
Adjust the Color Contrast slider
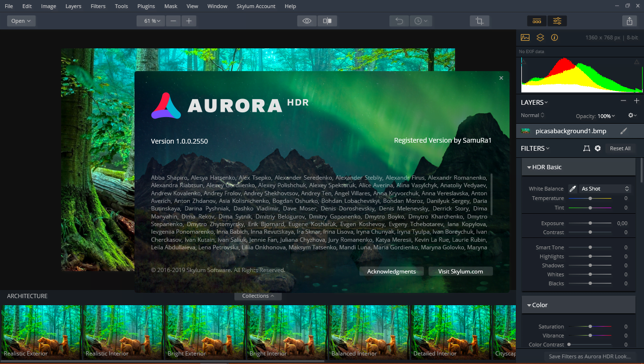tap(590, 345)
